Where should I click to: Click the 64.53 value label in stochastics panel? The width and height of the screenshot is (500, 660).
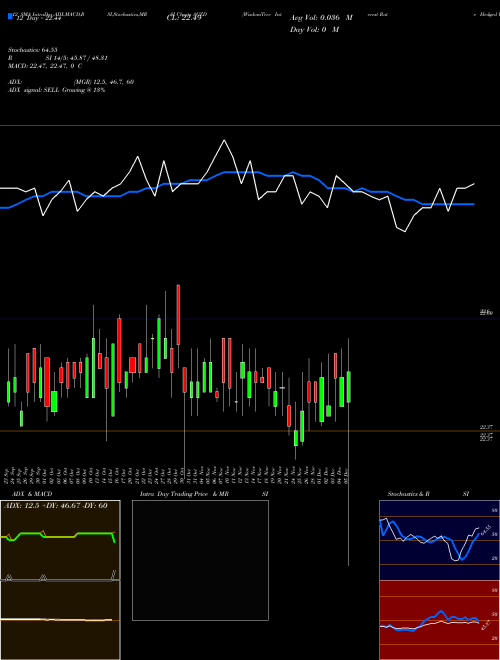point(486,531)
